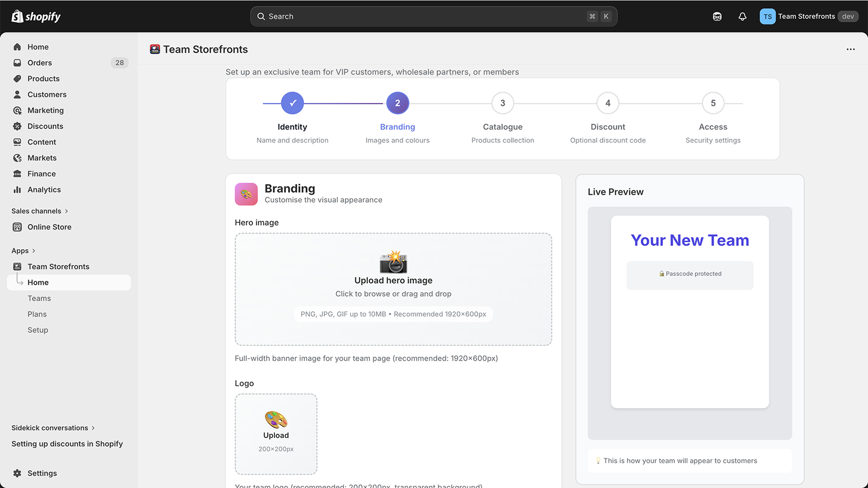868x488 pixels.
Task: Jump to step 5 Access
Action: [x=713, y=103]
